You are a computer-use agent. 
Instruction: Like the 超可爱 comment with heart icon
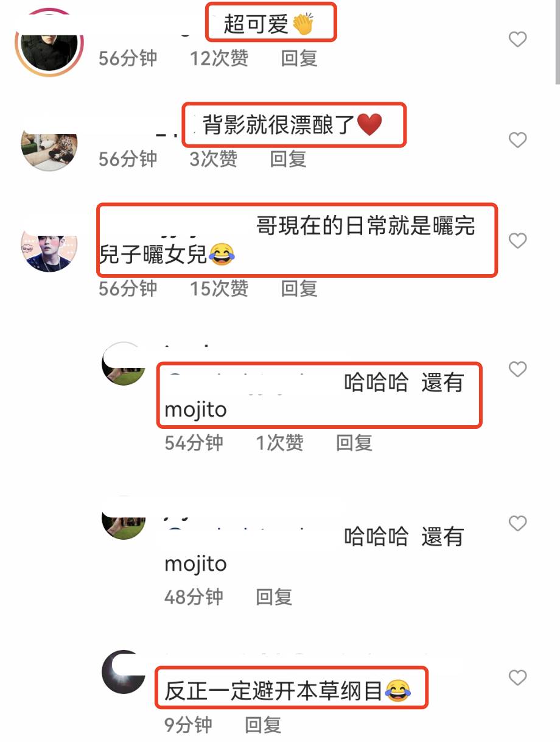[517, 40]
